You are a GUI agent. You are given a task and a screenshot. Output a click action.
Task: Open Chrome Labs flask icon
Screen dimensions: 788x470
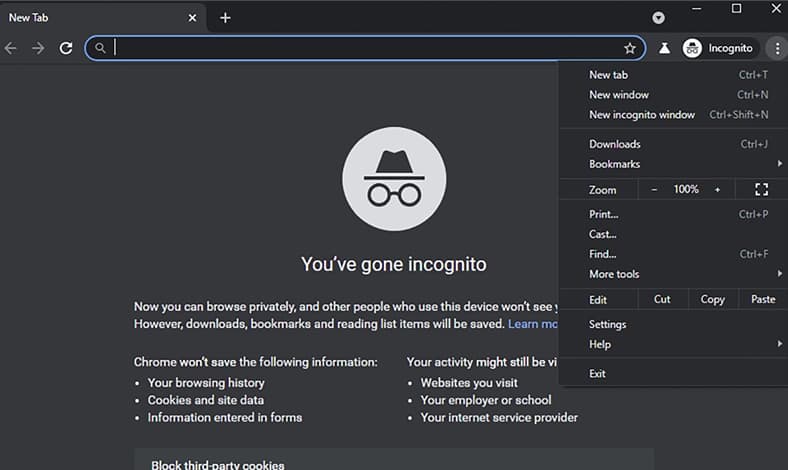click(664, 48)
